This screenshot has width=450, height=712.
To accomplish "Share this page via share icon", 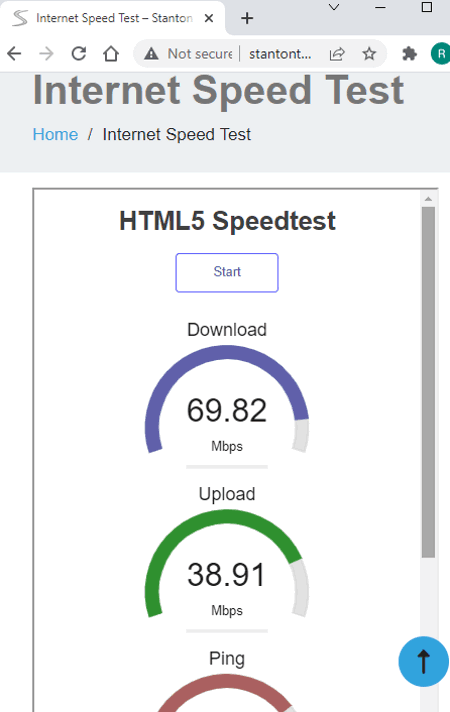I will (337, 54).
